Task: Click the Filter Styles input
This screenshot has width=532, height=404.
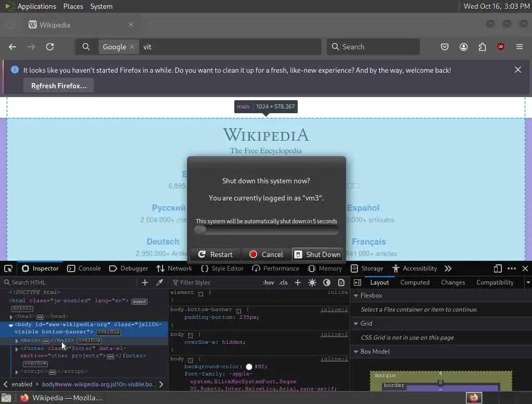Action: click(x=216, y=282)
